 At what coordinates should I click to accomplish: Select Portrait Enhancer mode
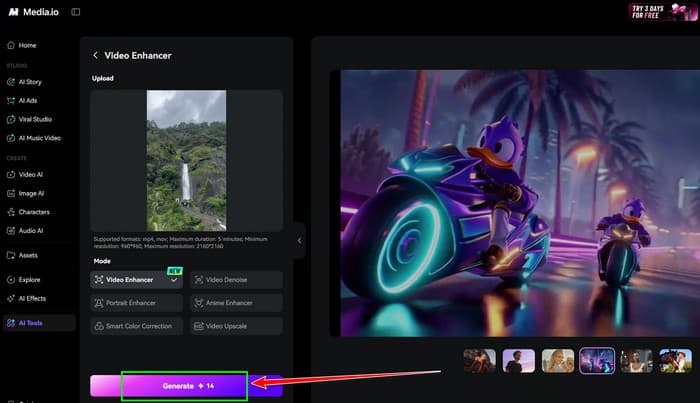click(x=136, y=303)
